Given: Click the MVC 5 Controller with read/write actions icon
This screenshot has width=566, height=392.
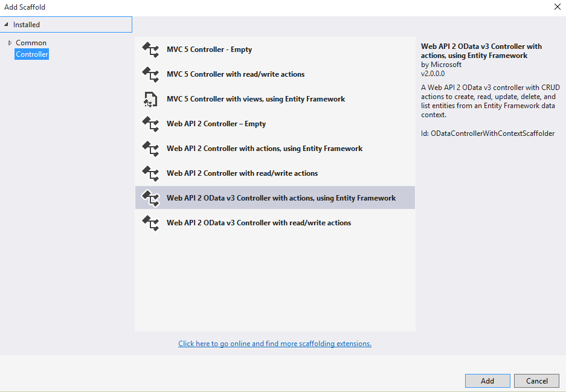Looking at the screenshot, I should pyautogui.click(x=150, y=74).
